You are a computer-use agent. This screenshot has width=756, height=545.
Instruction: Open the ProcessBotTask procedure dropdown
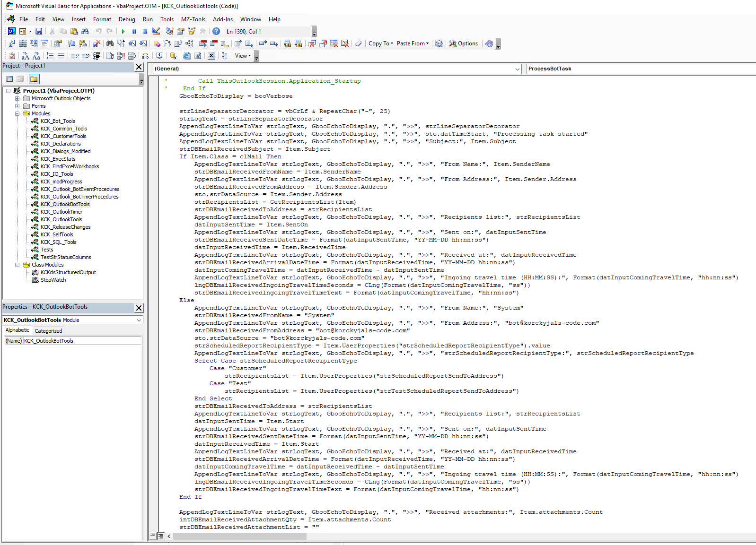(x=641, y=69)
